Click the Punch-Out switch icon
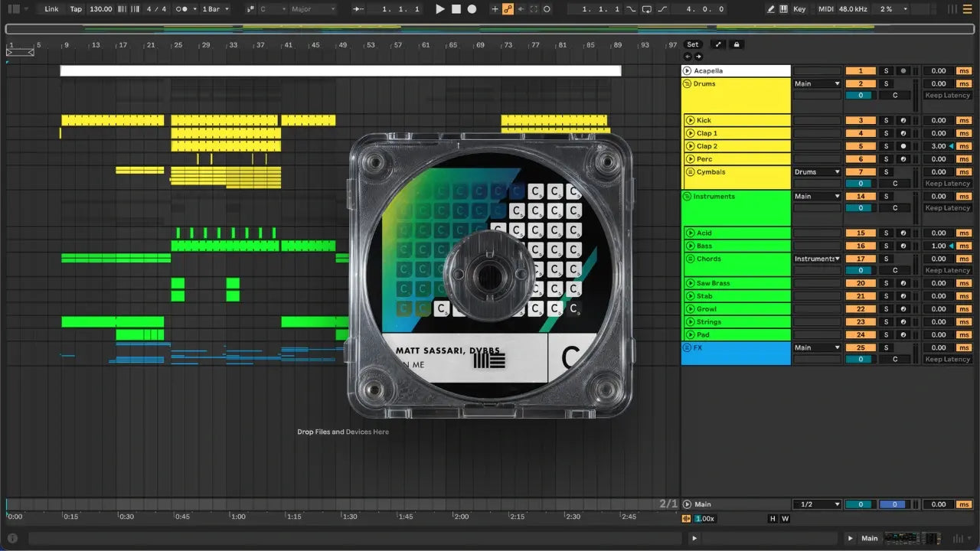This screenshot has height=551, width=980. [x=662, y=9]
